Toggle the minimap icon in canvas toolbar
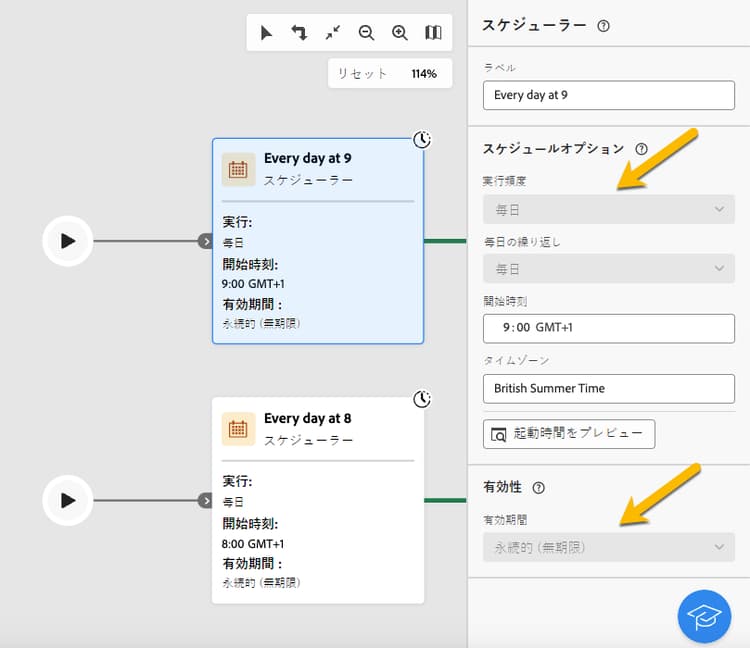This screenshot has width=750, height=648. pyautogui.click(x=433, y=33)
